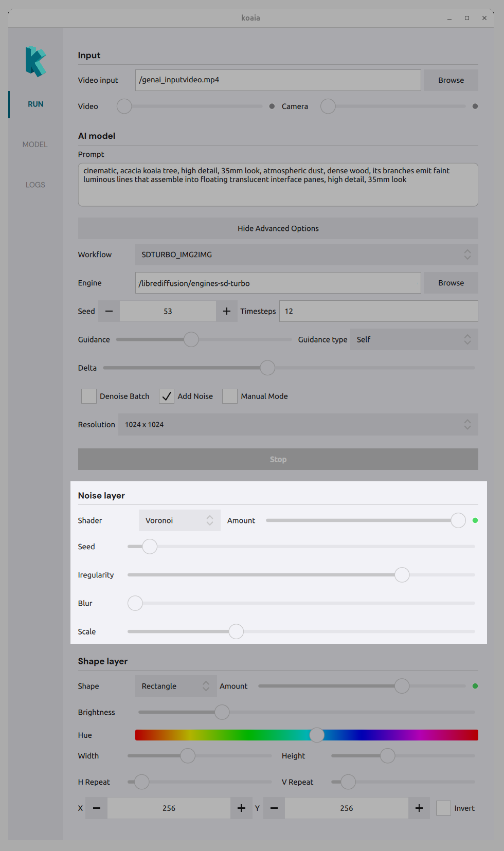Enable the Denoise Batch checkbox
Viewport: 504px width, 851px height.
click(x=89, y=396)
